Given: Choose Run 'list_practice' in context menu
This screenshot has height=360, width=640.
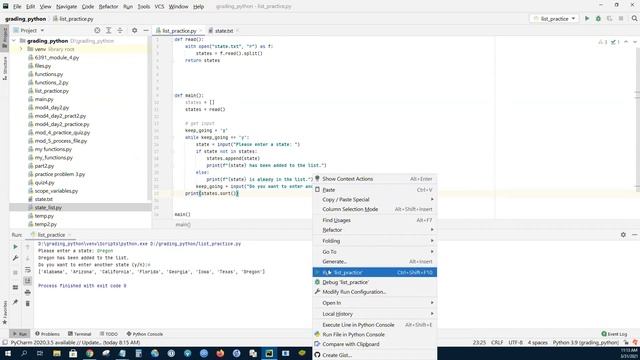Looking at the screenshot, I should [x=375, y=272].
